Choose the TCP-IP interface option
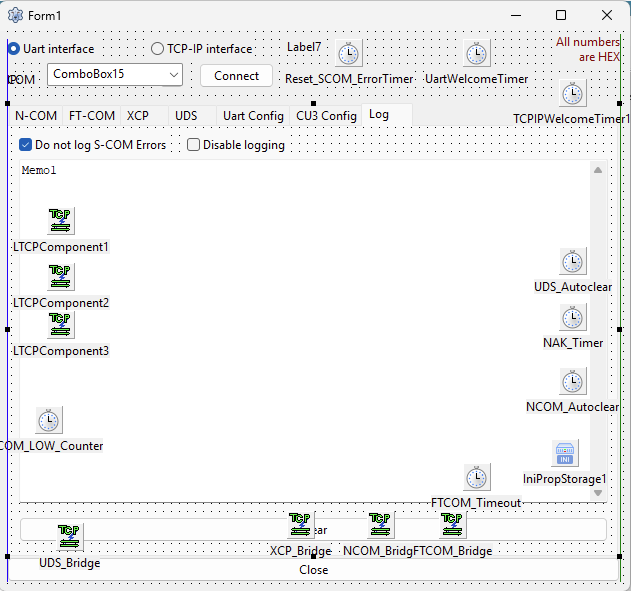 pos(158,49)
